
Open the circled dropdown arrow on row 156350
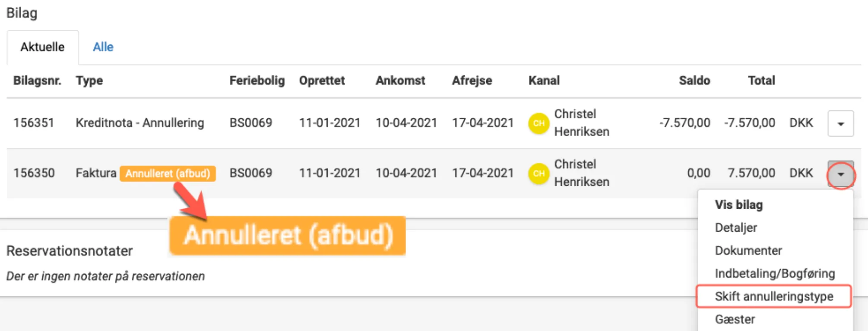click(840, 173)
